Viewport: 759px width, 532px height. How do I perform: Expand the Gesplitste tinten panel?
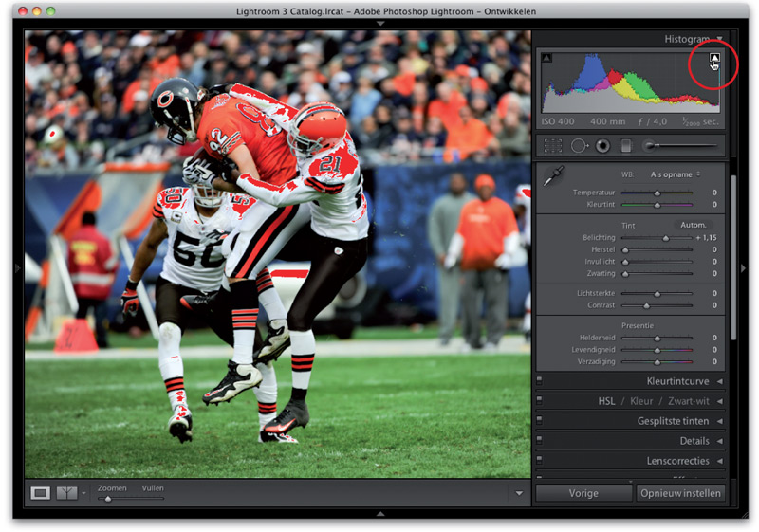[720, 421]
